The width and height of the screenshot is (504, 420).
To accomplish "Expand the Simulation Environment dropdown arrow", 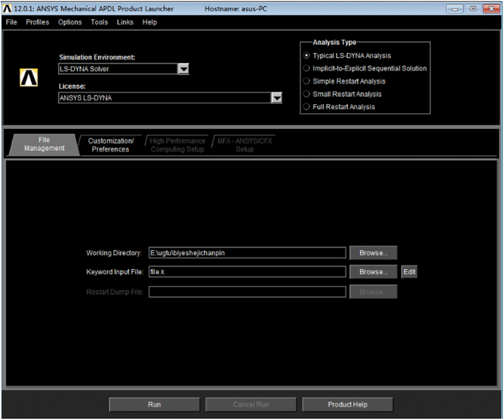I will (x=184, y=69).
